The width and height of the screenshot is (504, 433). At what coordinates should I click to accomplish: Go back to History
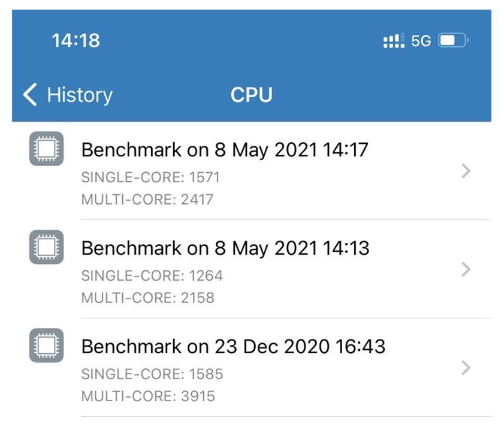[68, 95]
